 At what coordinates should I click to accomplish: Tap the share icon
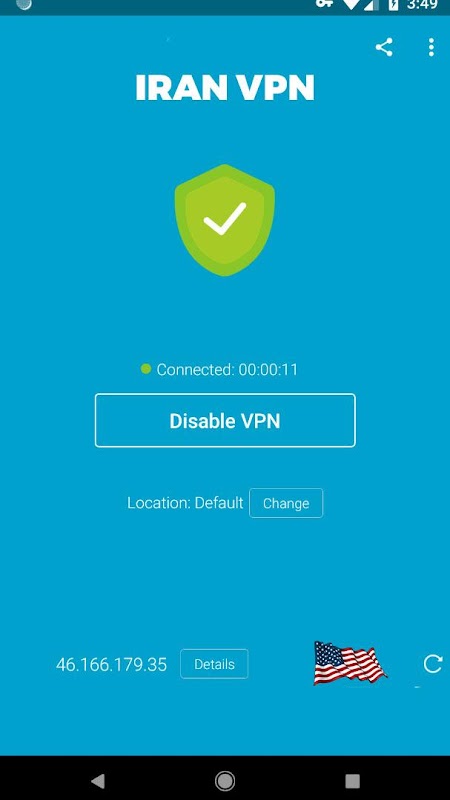[x=384, y=47]
